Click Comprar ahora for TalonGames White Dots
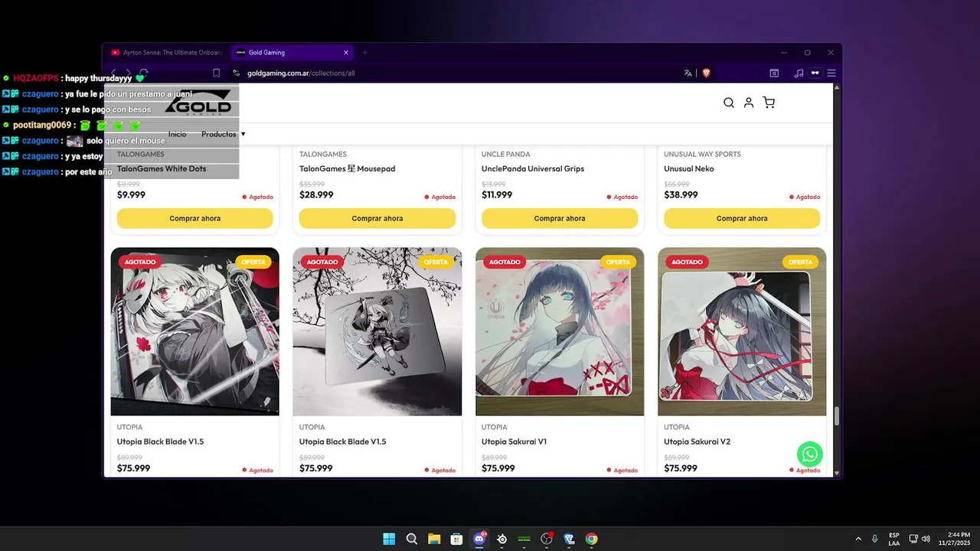The image size is (980, 551). [x=194, y=218]
